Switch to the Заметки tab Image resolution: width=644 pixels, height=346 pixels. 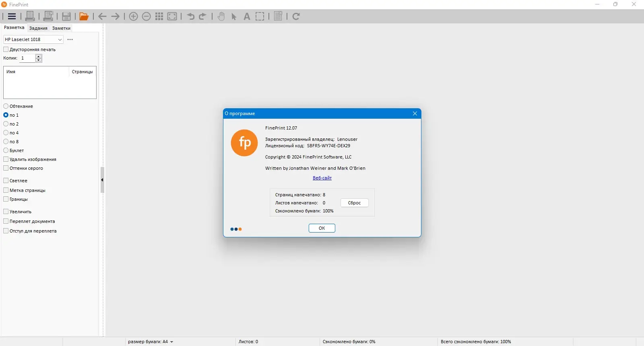point(61,28)
